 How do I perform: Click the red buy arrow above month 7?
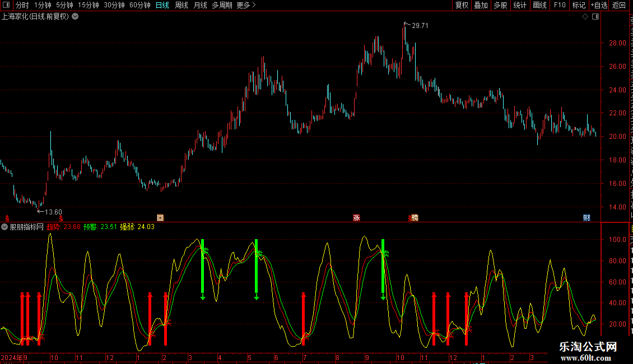click(x=304, y=319)
